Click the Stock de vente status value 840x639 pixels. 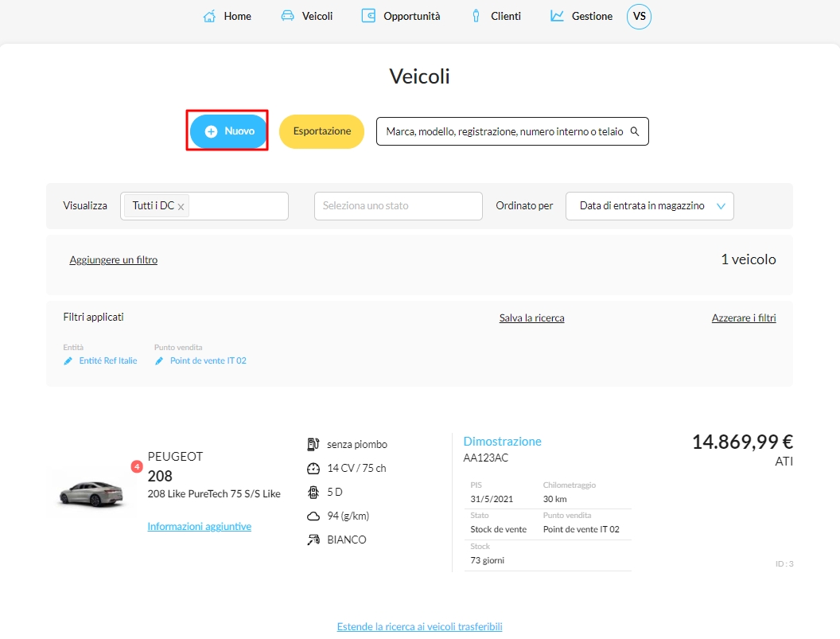pyautogui.click(x=499, y=530)
